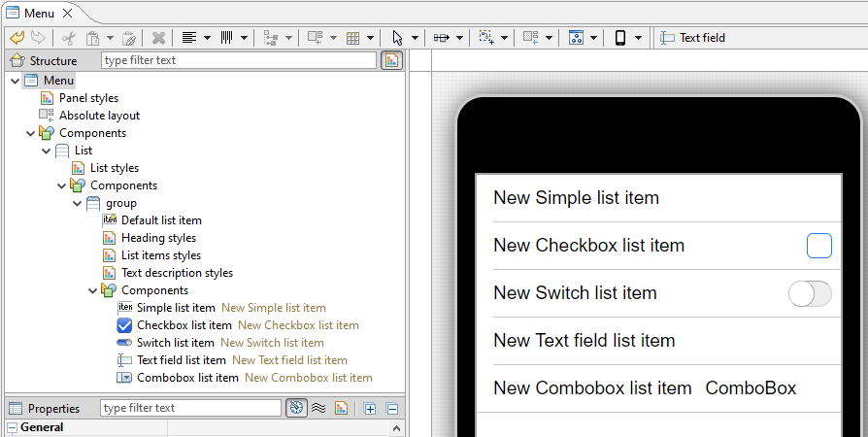Toggle the switch on New Switch list item

(810, 293)
